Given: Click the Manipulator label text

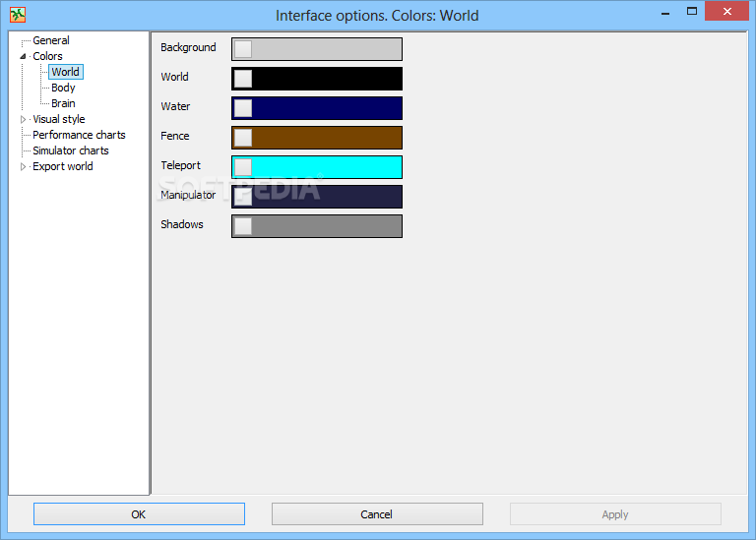Looking at the screenshot, I should click(x=188, y=195).
